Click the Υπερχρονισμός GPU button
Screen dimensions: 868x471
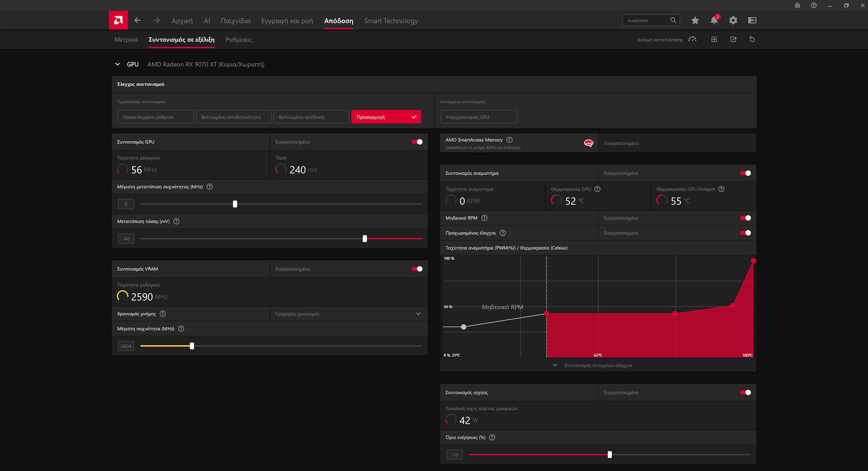coord(478,117)
